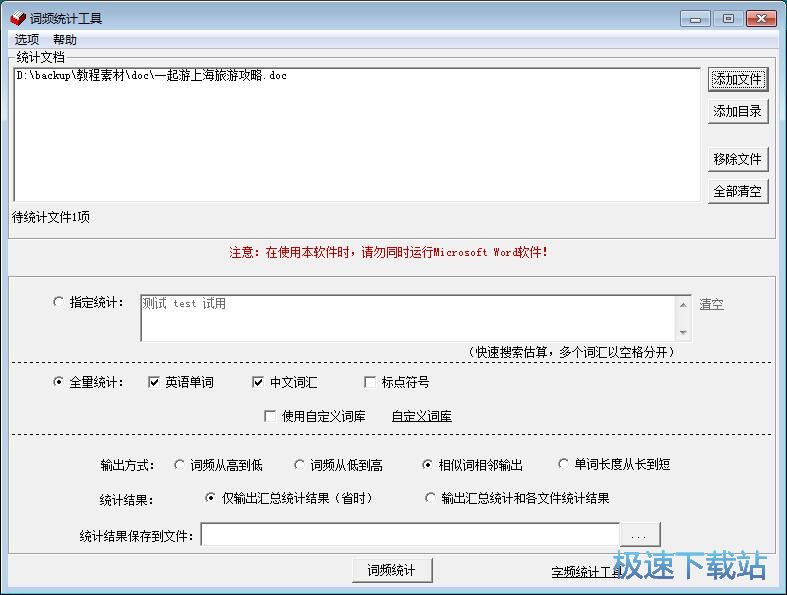Open the 自定义词库 link

422,416
